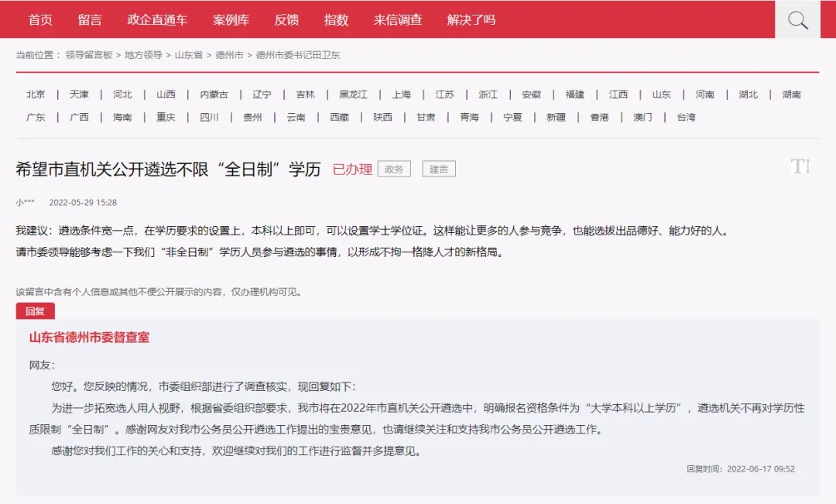Navigate to the 反馈 section
Viewport: 836px width, 504px height.
pos(288,19)
